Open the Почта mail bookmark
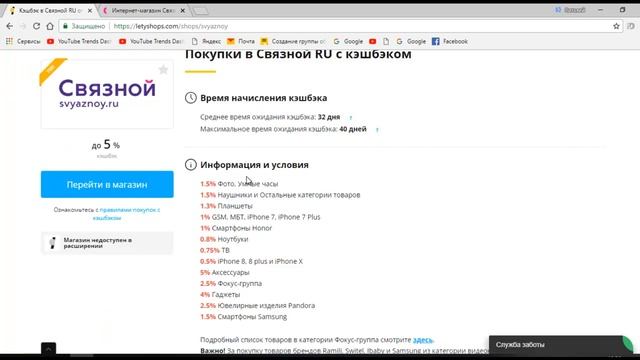 241,41
